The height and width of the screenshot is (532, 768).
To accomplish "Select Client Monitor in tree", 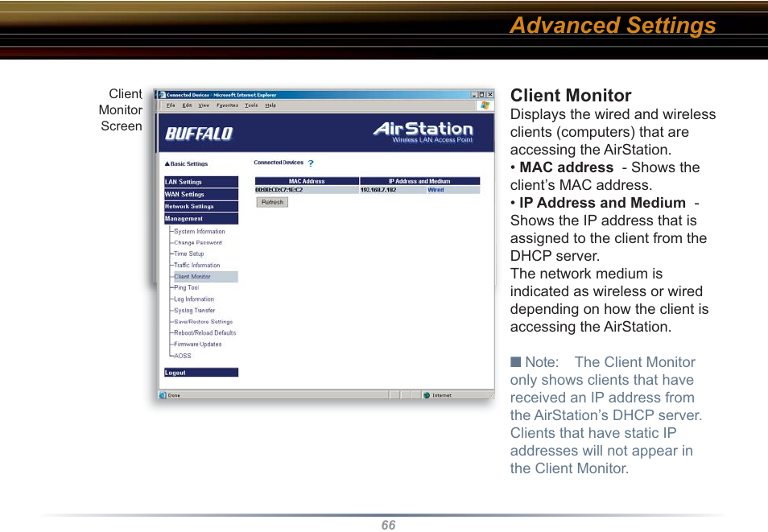I will point(206,277).
